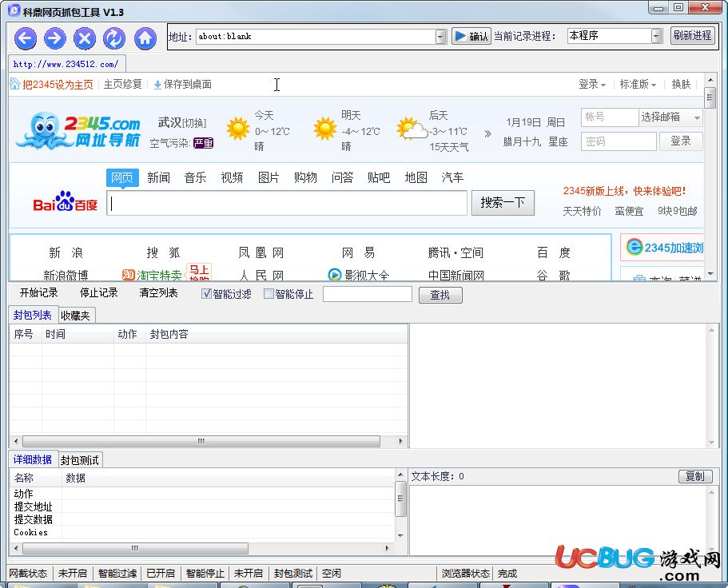Switch to the 收藏夹 tab
The height and width of the screenshot is (588, 728).
(75, 316)
